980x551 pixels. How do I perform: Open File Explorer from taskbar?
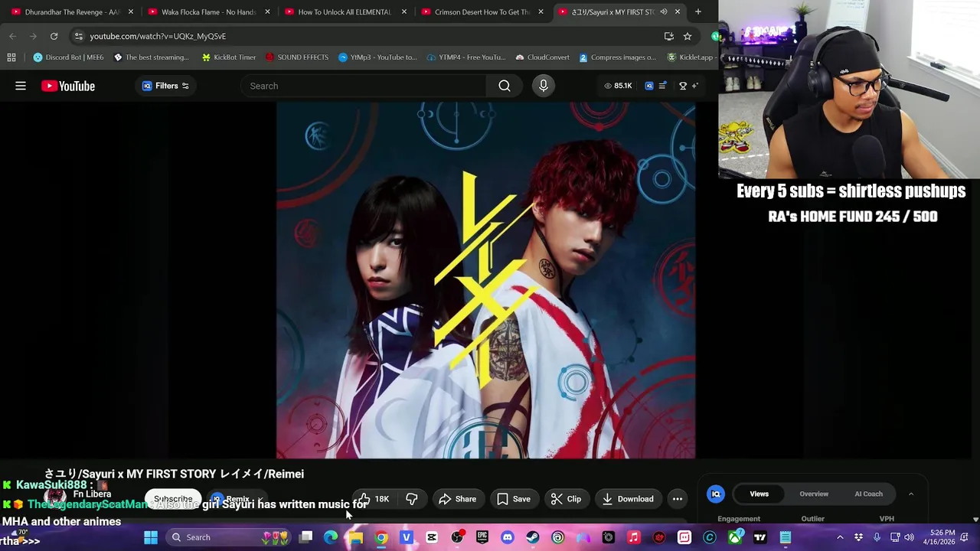coord(356,537)
